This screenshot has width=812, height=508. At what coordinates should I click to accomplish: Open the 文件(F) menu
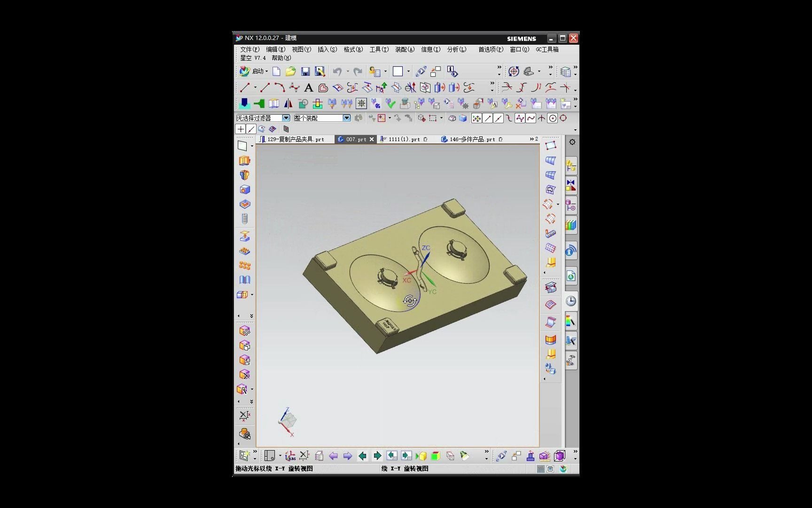point(250,49)
